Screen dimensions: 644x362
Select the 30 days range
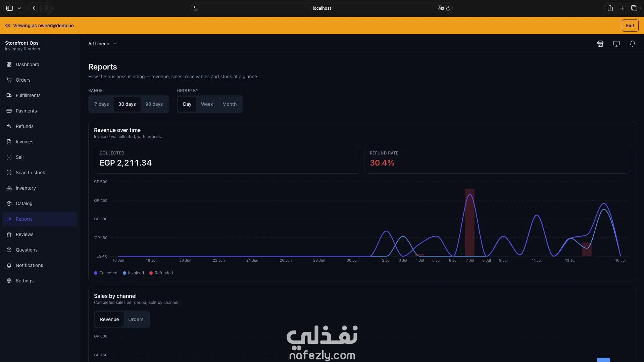pyautogui.click(x=127, y=104)
